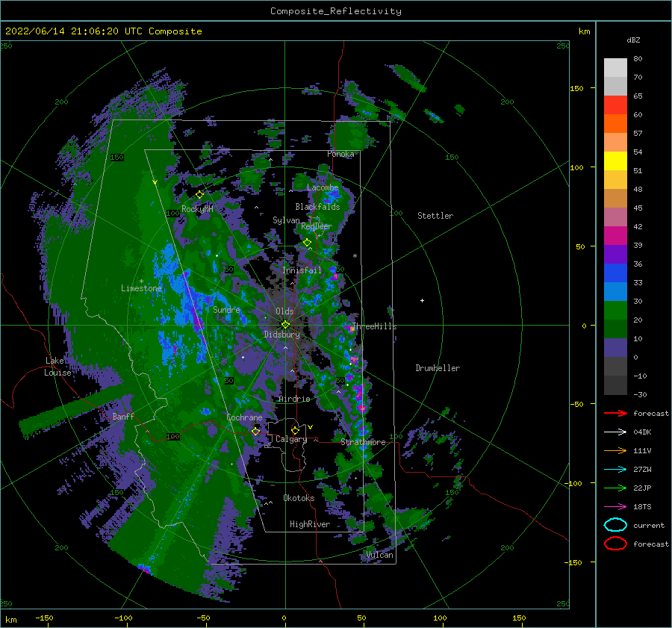The height and width of the screenshot is (628, 672).
Task: Click the dBZ heading above the color scale
Action: click(x=633, y=40)
